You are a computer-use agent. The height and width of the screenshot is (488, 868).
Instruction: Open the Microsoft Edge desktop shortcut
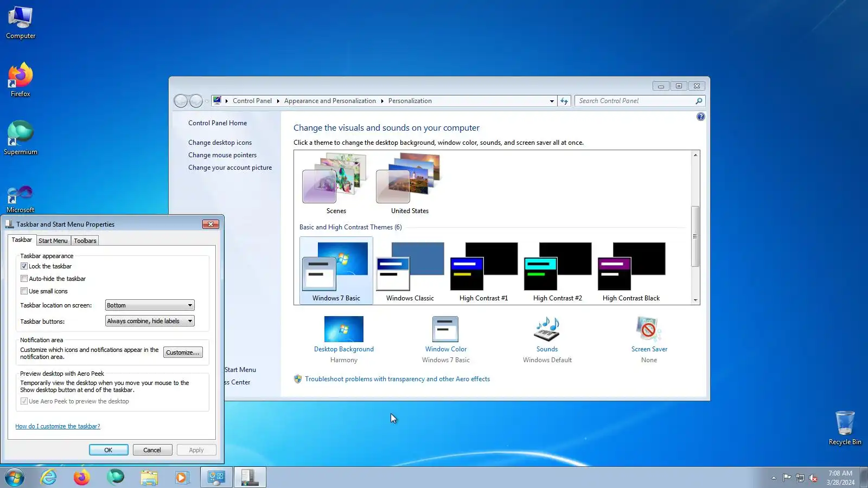pos(21,198)
